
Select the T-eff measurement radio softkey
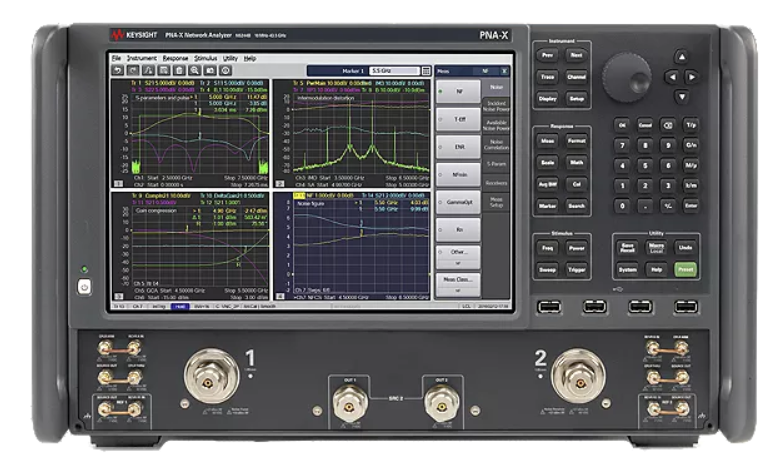pos(458,119)
